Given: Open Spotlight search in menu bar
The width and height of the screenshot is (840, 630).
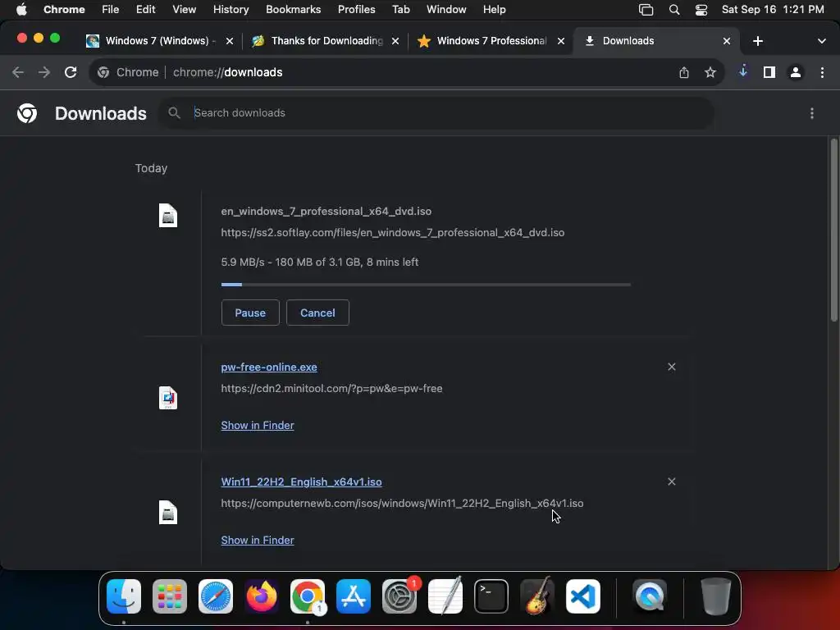Looking at the screenshot, I should point(674,10).
